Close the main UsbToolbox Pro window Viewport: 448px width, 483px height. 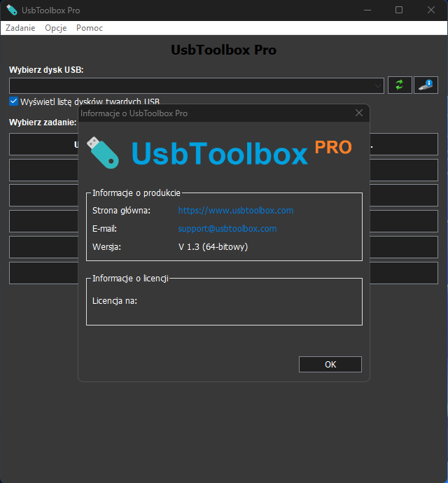(x=431, y=10)
